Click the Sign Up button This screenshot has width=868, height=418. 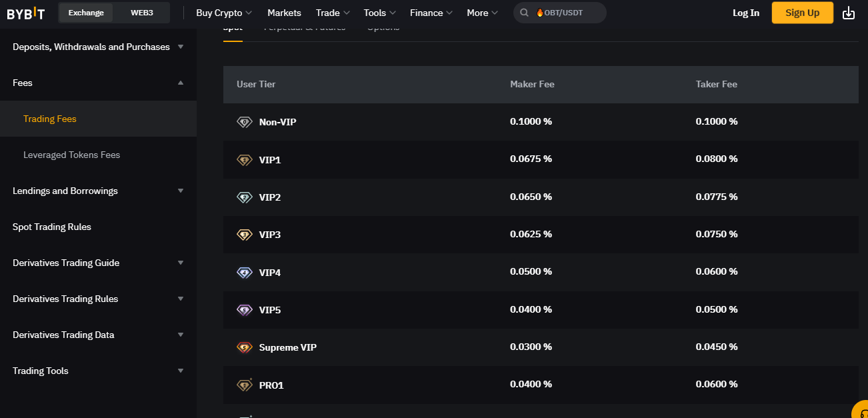point(803,13)
